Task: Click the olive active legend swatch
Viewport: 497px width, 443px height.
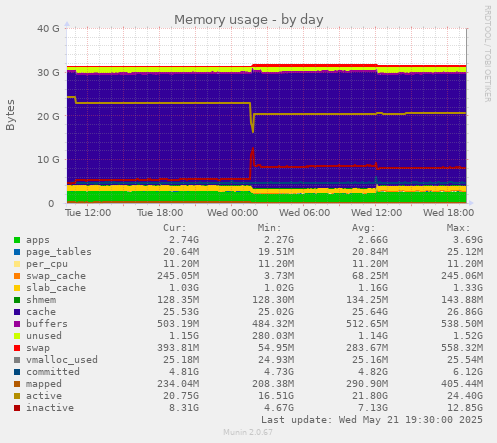Action: coord(17,396)
